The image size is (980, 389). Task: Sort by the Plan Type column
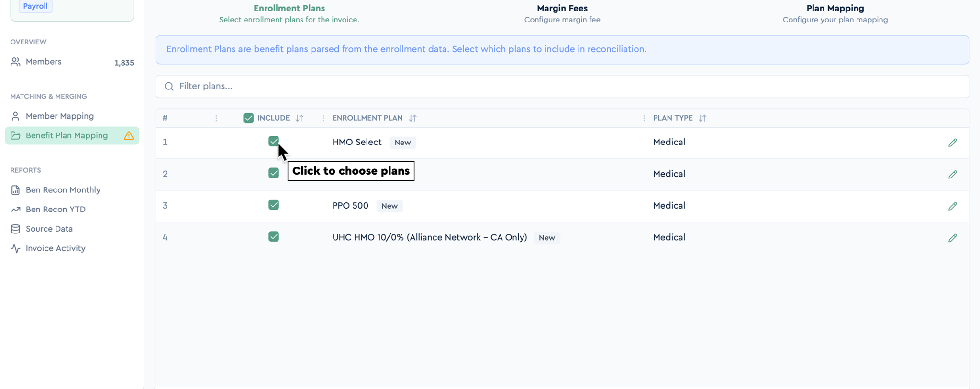click(x=702, y=118)
